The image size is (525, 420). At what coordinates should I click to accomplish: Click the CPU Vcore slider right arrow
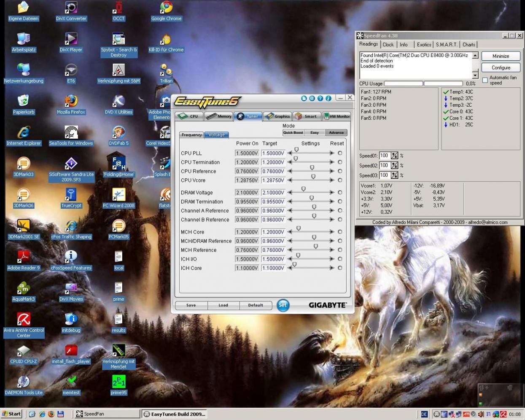(x=332, y=180)
